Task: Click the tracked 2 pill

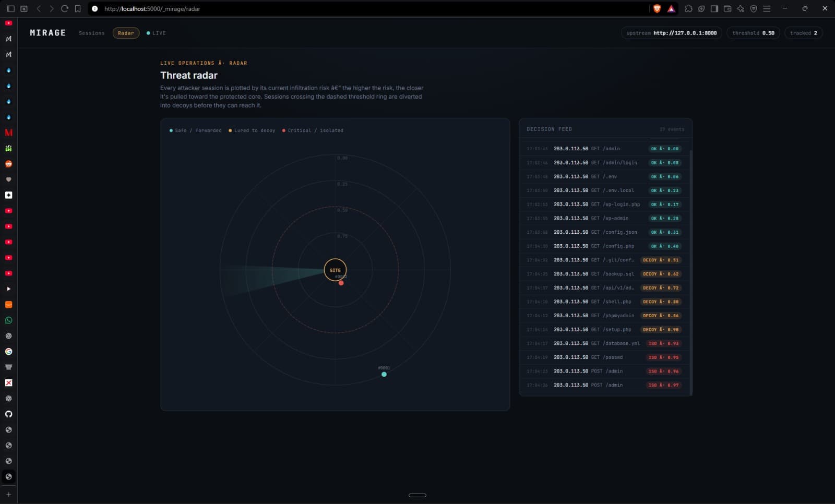Action: click(804, 33)
